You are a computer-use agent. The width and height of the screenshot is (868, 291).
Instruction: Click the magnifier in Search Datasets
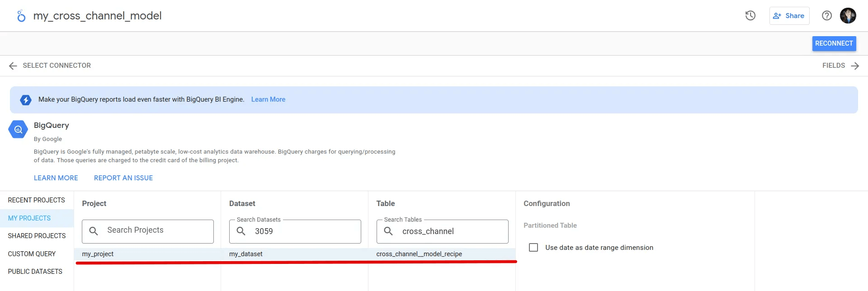pyautogui.click(x=241, y=231)
